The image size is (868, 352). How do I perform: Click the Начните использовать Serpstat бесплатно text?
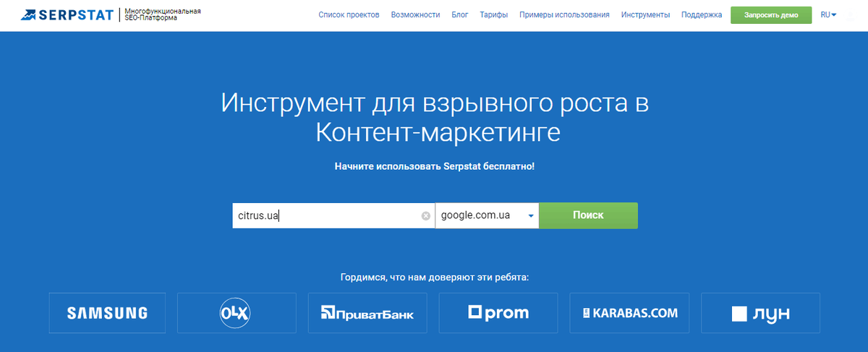click(435, 166)
